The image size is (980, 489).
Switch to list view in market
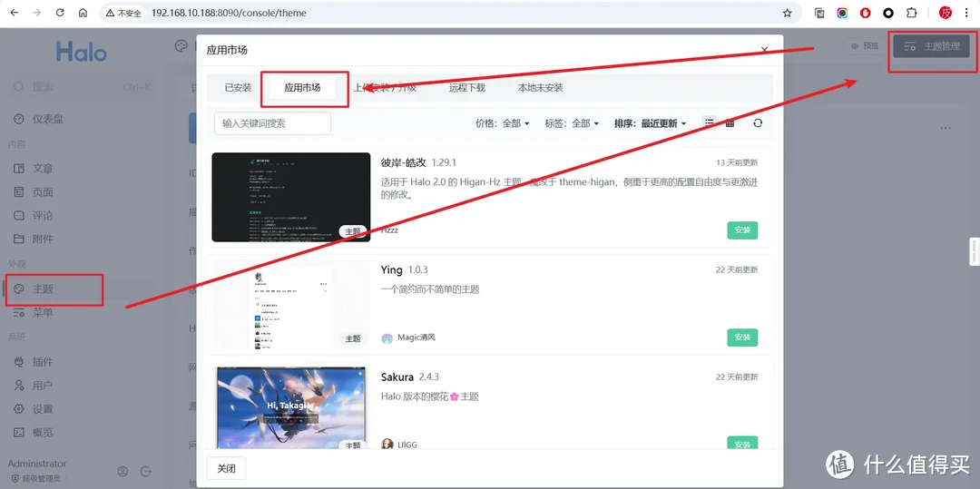click(x=710, y=123)
